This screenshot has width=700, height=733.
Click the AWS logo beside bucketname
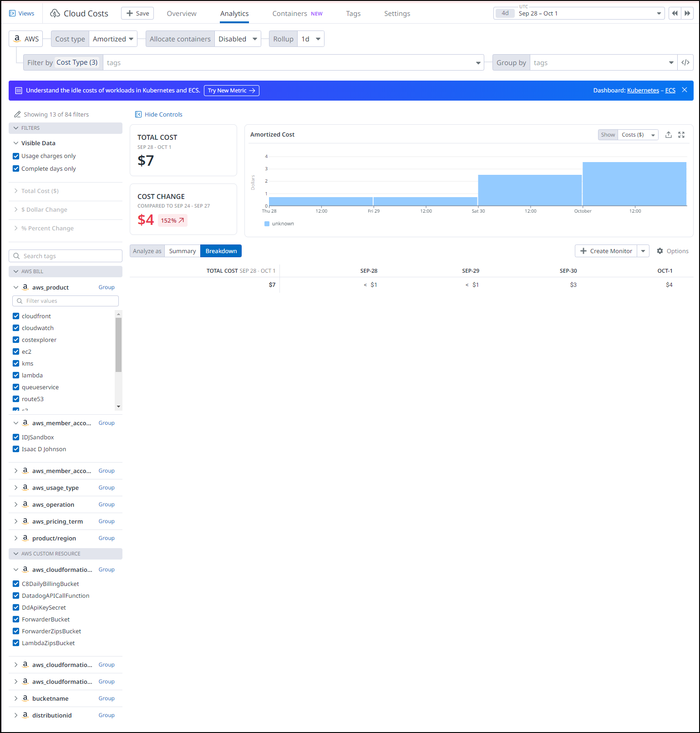pyautogui.click(x=25, y=698)
